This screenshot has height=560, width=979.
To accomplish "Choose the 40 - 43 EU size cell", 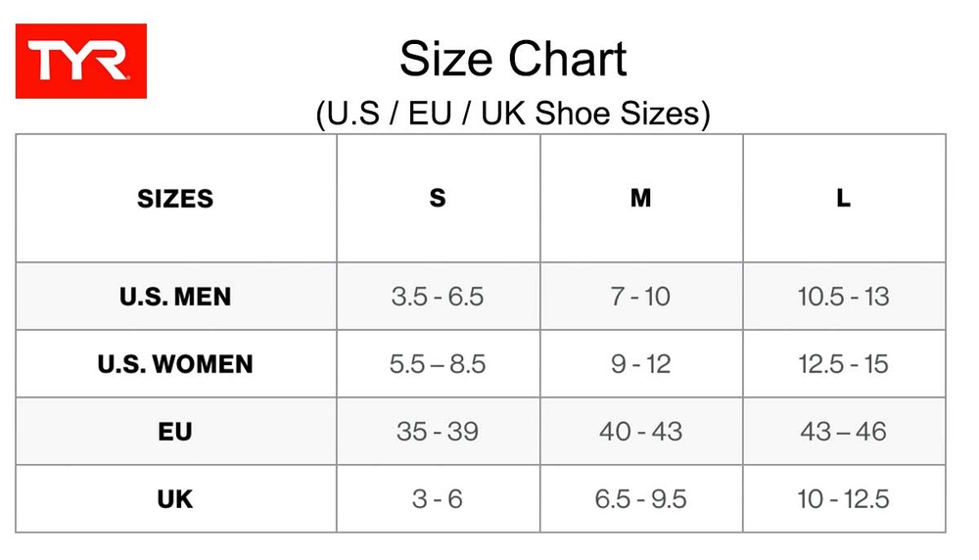I will (x=640, y=432).
